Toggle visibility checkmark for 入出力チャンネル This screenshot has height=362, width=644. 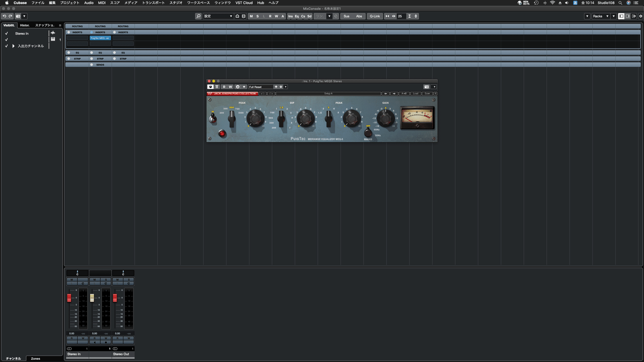click(6, 46)
